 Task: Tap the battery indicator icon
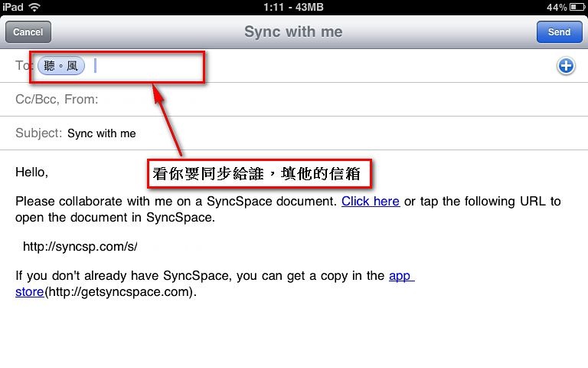[x=577, y=7]
